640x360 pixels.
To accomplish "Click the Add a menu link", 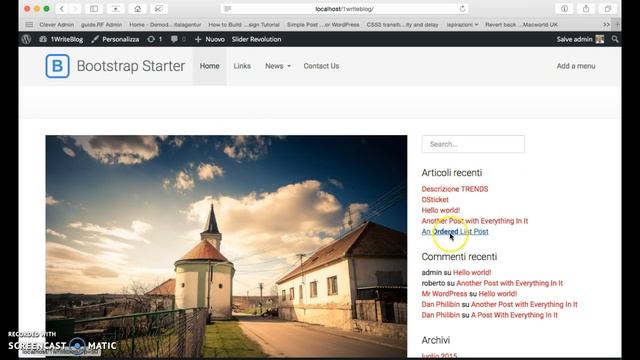I will click(x=576, y=66).
